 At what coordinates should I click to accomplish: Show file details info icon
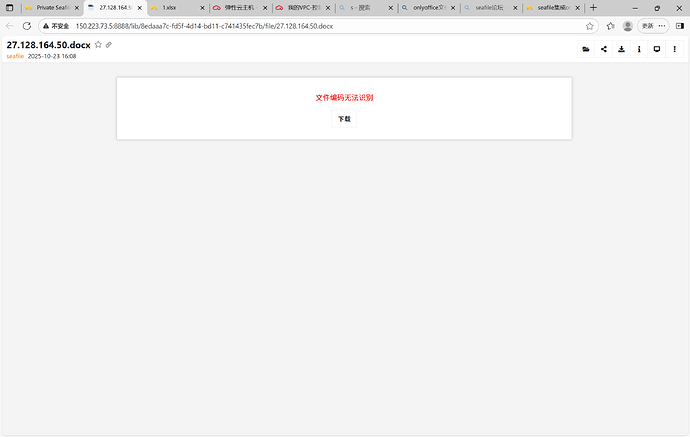(x=639, y=49)
